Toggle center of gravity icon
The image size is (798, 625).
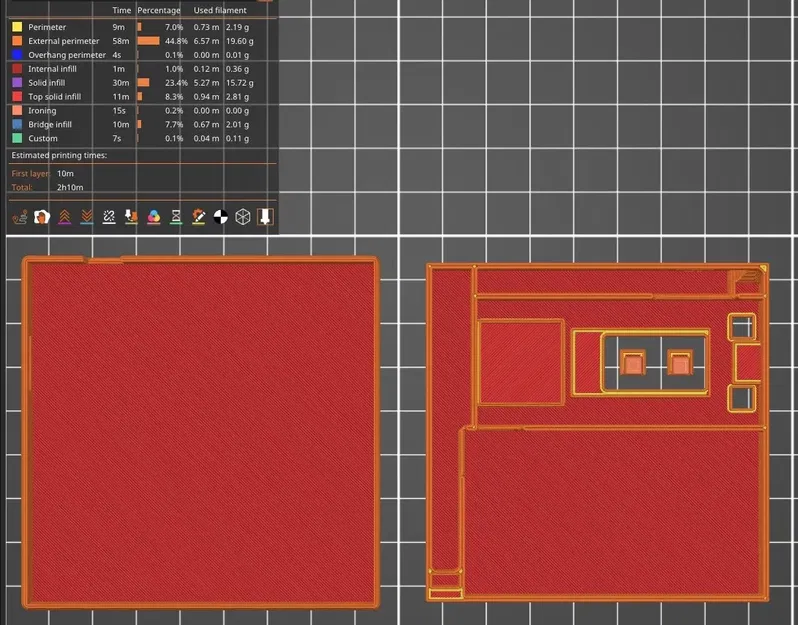click(x=220, y=217)
